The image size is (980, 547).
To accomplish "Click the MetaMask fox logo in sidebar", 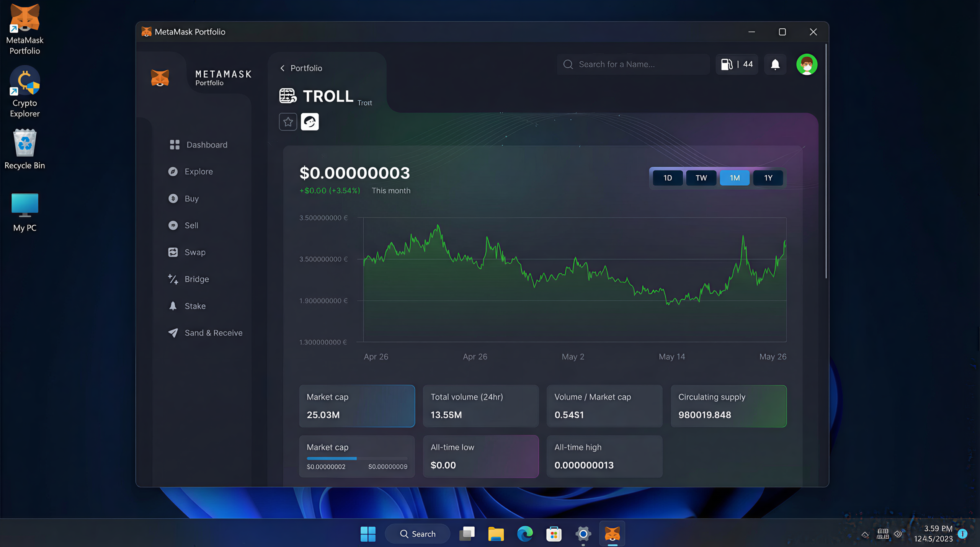I will (160, 78).
